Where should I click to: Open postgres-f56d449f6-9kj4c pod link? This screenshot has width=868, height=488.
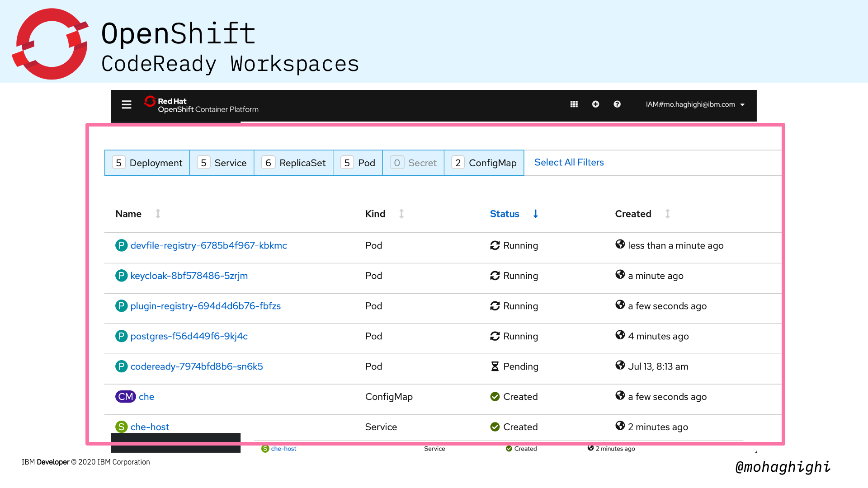(189, 336)
